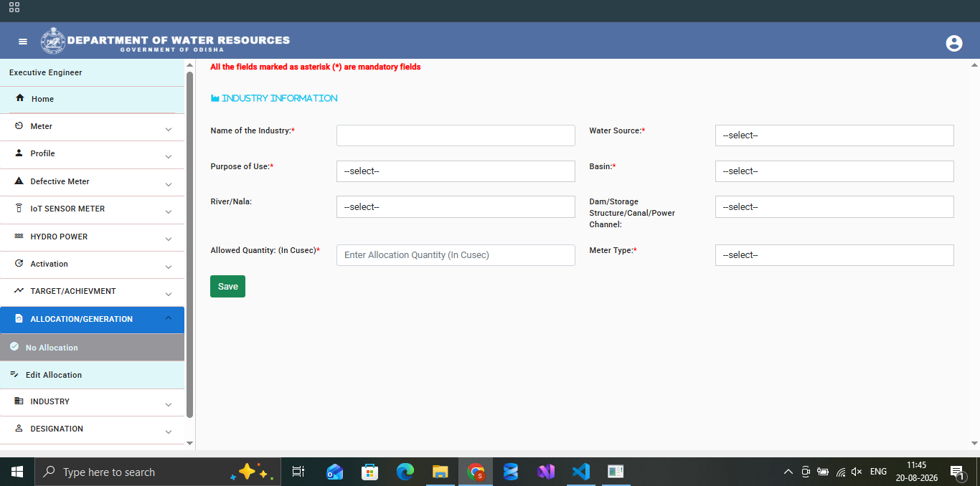Open the Basin select box
The image size is (980, 486).
click(x=834, y=171)
